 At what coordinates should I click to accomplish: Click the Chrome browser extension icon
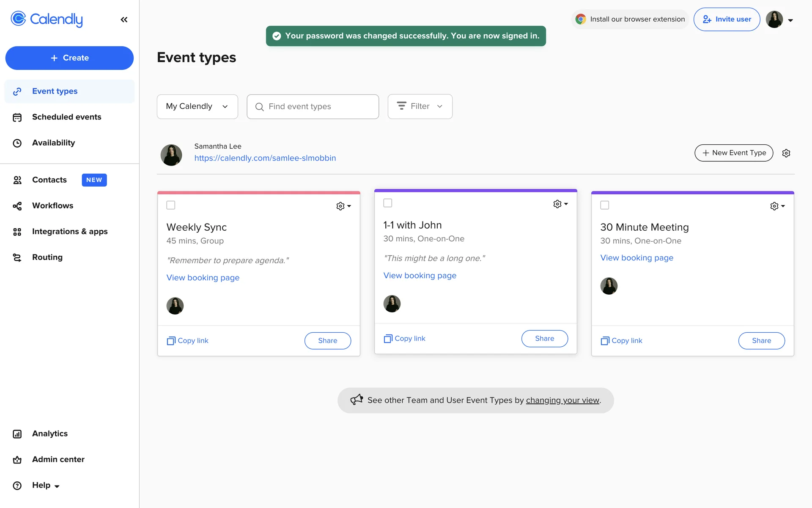(581, 19)
